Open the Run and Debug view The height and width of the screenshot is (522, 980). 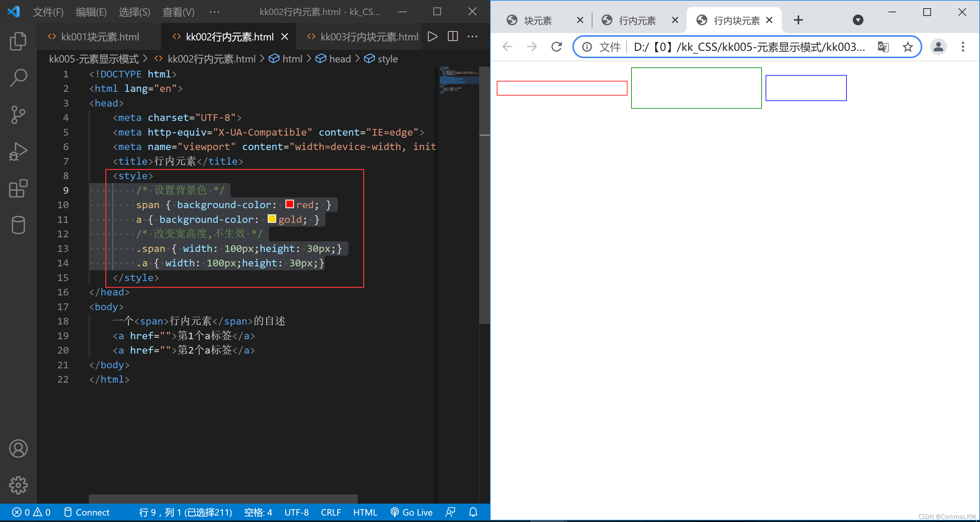tap(18, 151)
